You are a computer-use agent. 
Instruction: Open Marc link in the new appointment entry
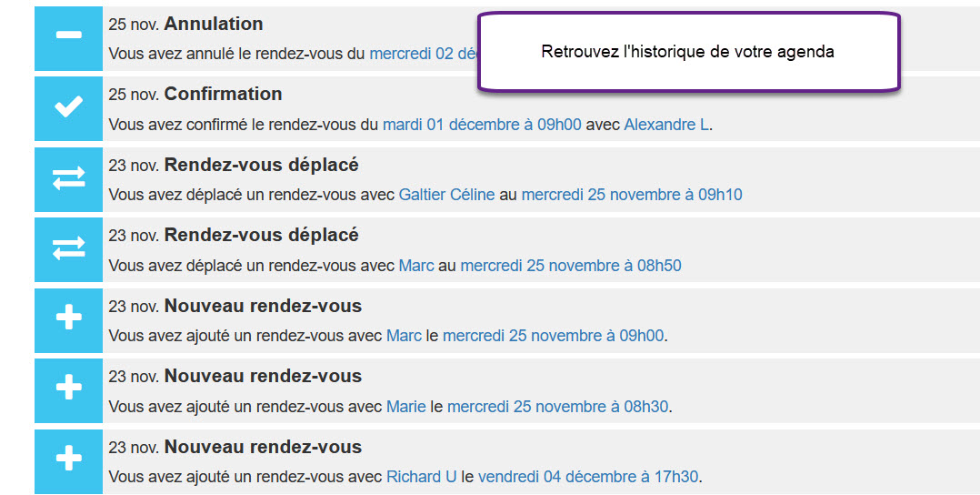pyautogui.click(x=404, y=336)
